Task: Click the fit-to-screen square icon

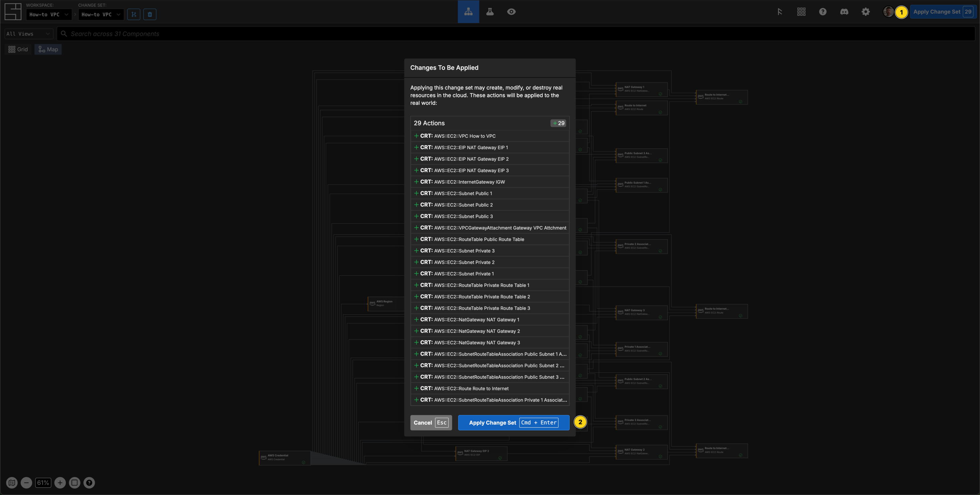Action: point(75,483)
